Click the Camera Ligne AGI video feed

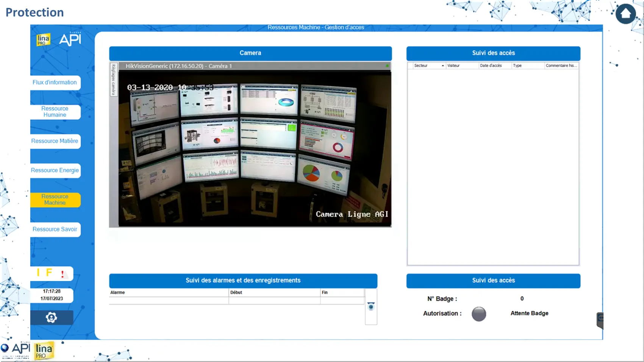pos(255,148)
